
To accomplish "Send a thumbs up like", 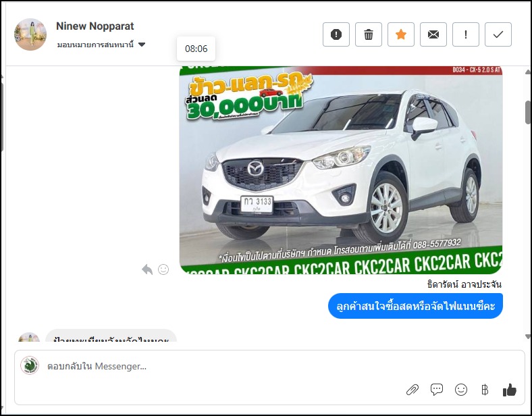I will (509, 390).
